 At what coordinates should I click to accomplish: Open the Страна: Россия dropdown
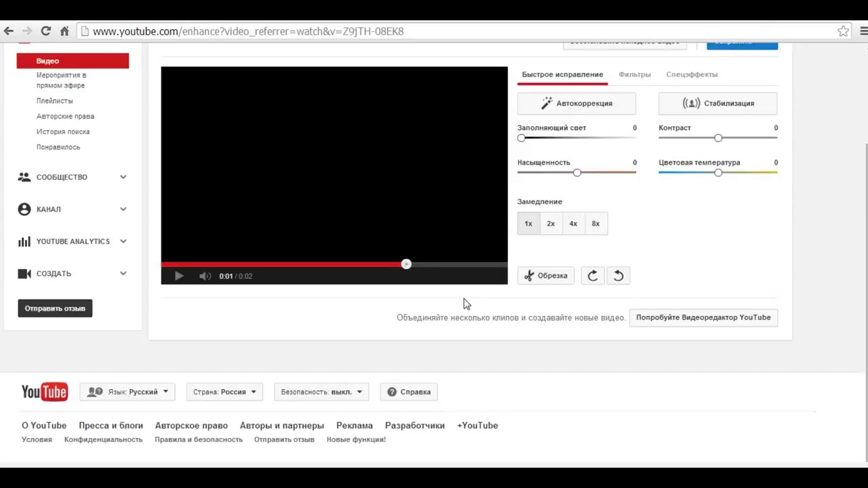tap(224, 392)
